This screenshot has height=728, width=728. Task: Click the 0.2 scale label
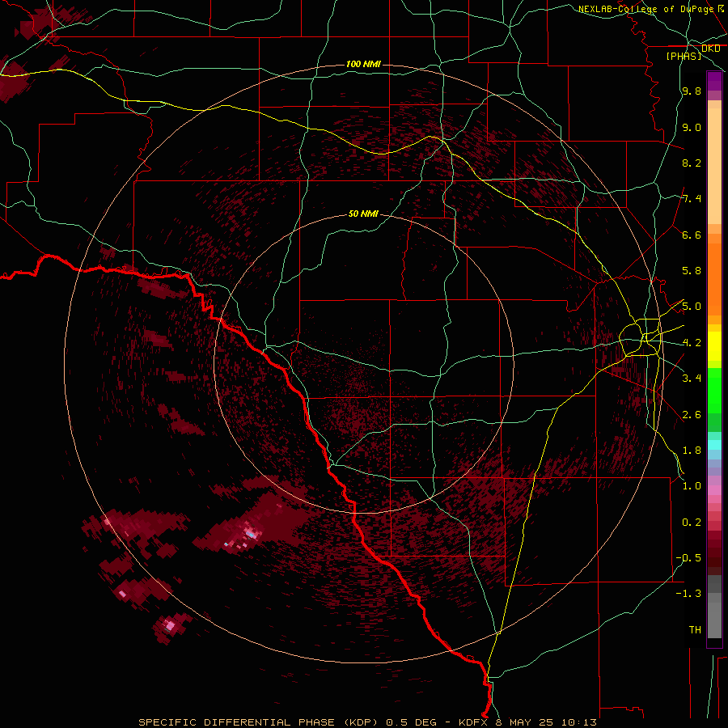pos(692,522)
